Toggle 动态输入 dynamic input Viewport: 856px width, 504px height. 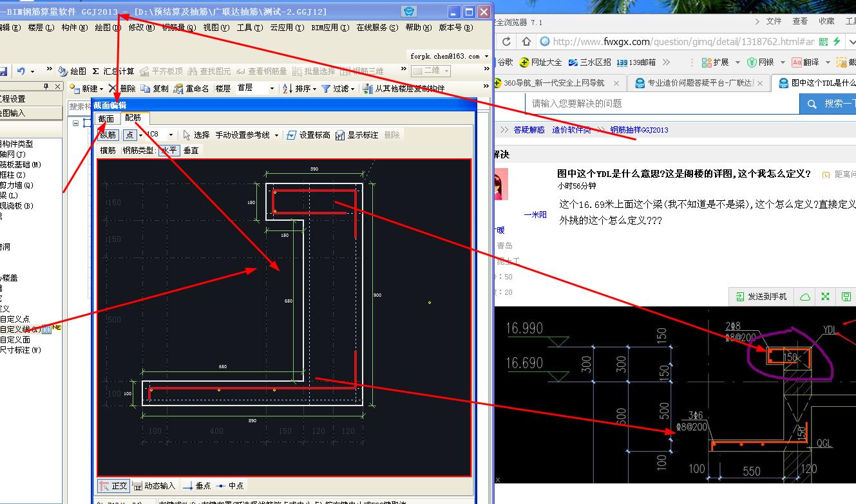(x=155, y=486)
